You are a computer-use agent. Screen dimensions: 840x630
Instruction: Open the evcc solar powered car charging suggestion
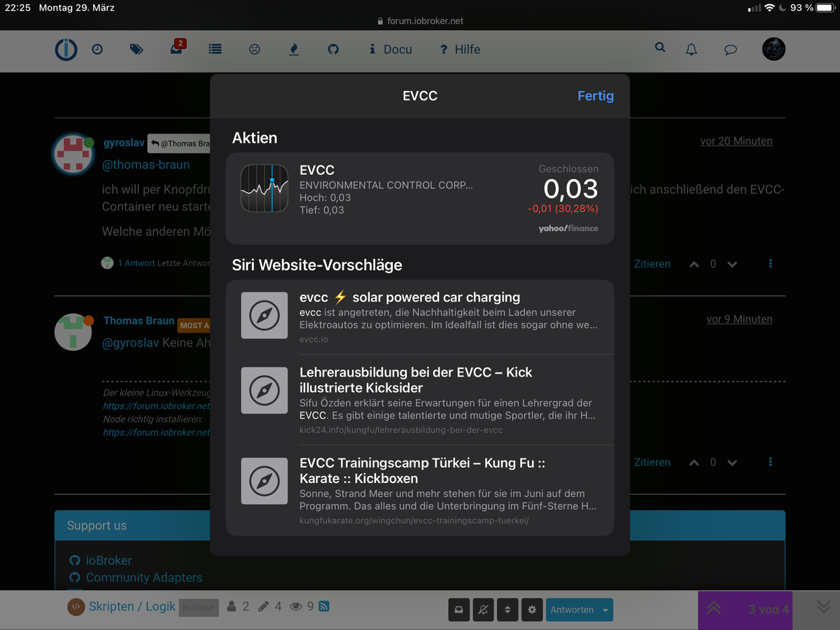[x=420, y=317]
